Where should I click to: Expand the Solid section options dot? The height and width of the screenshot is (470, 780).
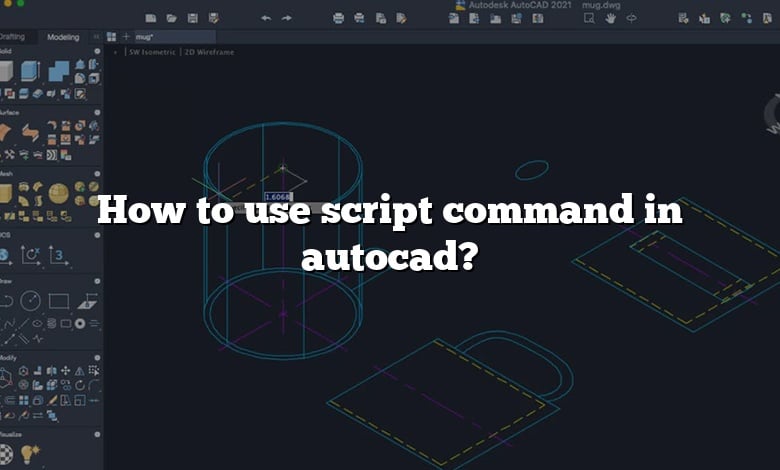[97, 51]
